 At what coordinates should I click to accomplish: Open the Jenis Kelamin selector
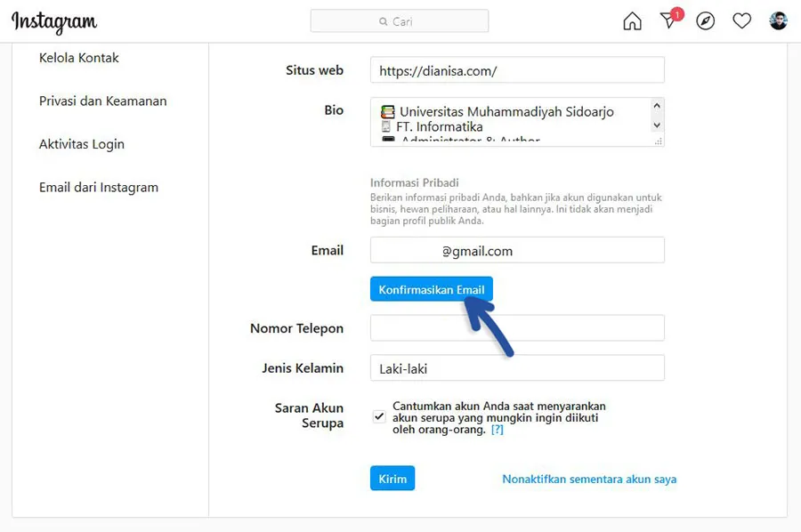click(x=516, y=367)
